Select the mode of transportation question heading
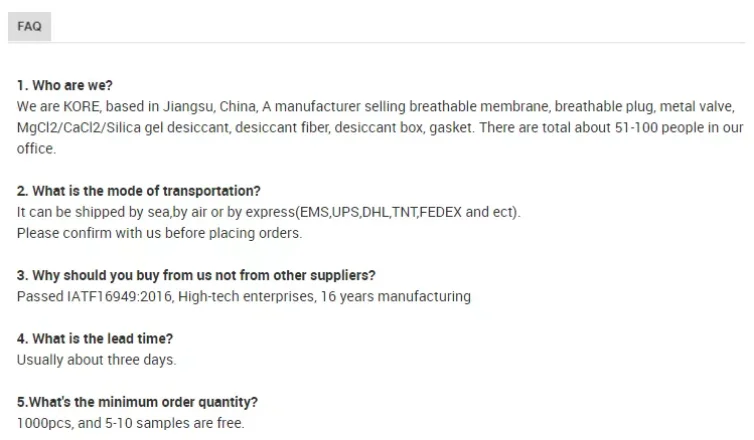 138,191
